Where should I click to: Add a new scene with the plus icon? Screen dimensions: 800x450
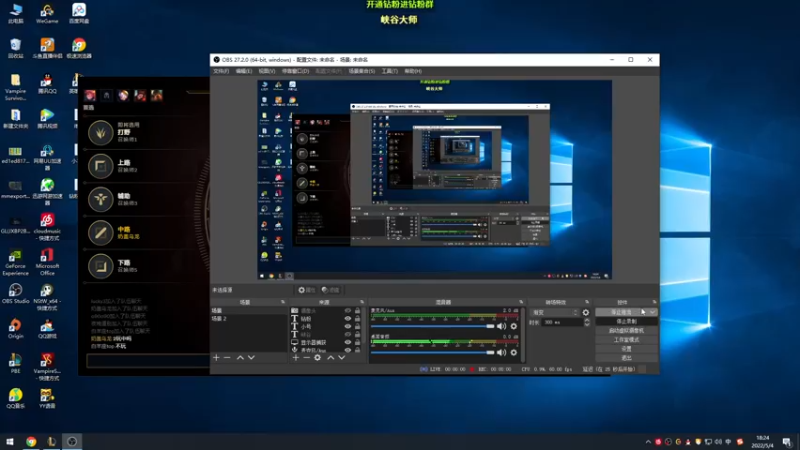(216, 358)
